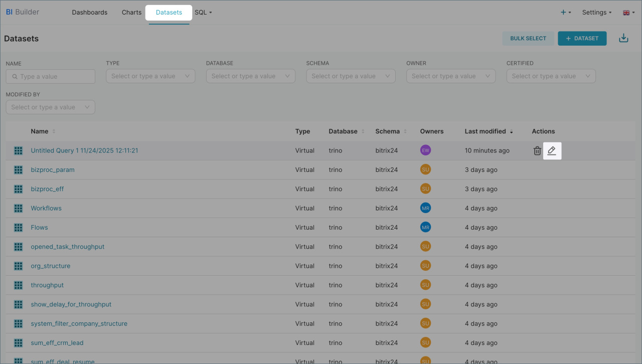Switch to the Dashboards tab
642x364 pixels.
(89, 13)
